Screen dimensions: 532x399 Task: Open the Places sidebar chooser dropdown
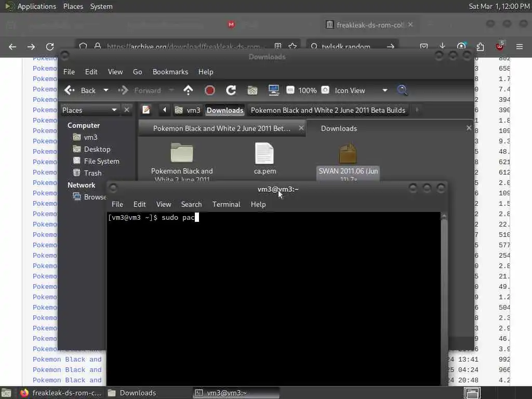click(89, 110)
